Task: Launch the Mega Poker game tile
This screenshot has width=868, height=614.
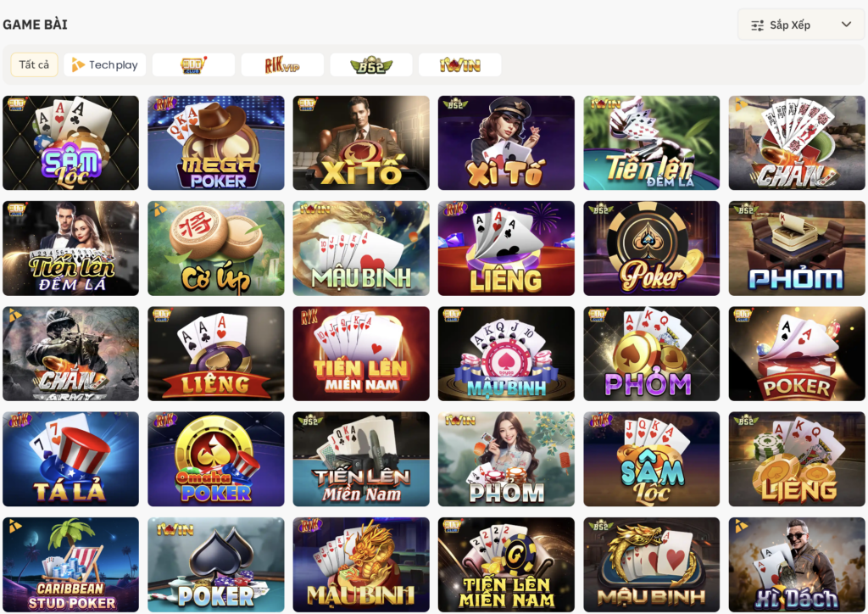Action: pyautogui.click(x=216, y=142)
